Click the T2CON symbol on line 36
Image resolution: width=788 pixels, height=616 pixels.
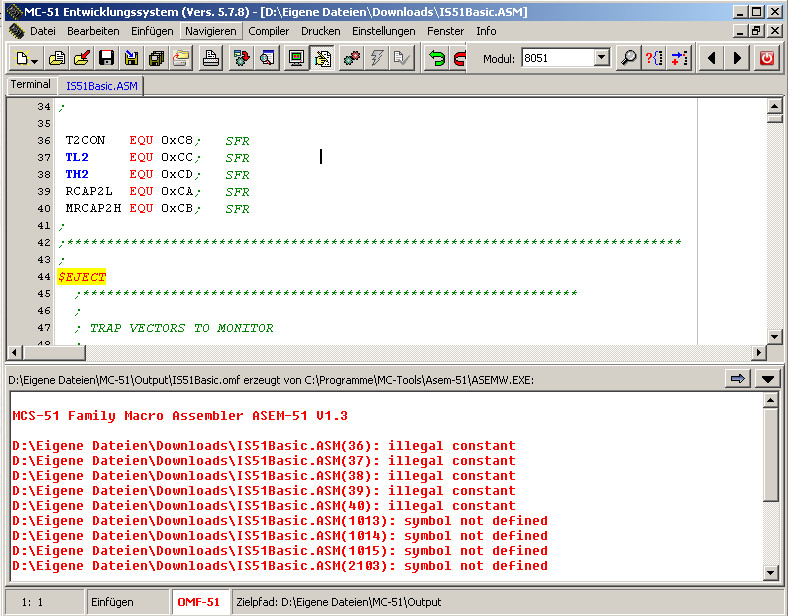tap(85, 140)
